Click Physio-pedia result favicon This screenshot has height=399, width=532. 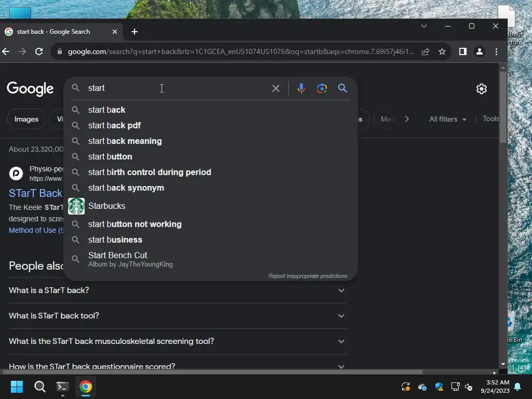[16, 174]
